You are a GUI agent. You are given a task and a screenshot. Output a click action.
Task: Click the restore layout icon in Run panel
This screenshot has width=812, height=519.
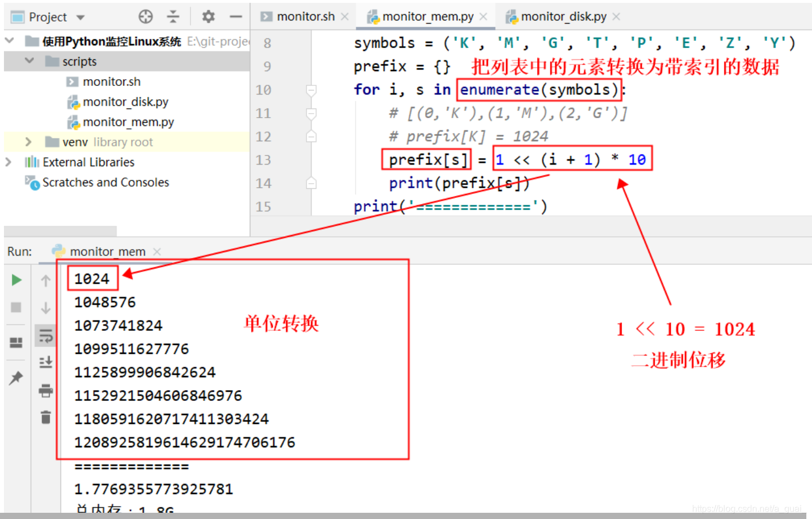(16, 343)
